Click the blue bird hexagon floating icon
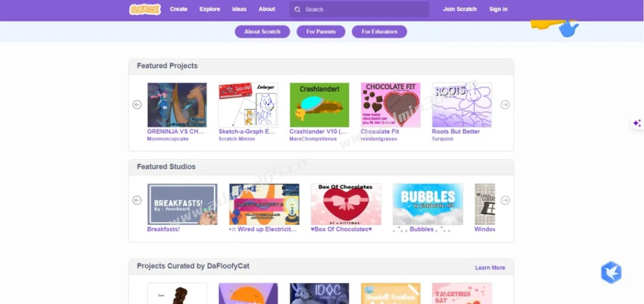 [x=611, y=273]
